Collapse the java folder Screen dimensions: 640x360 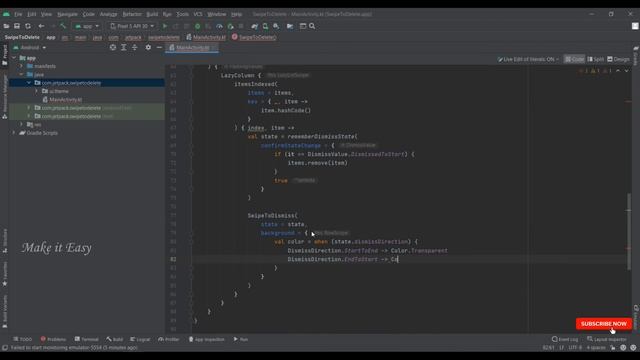(22, 75)
